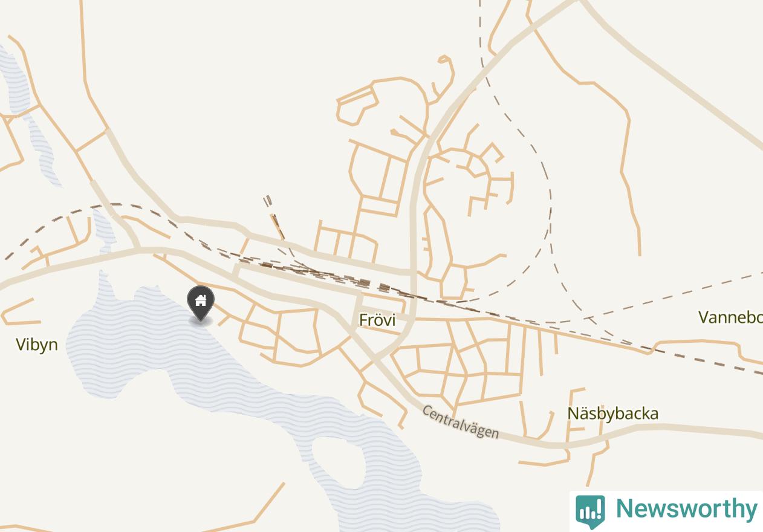
Task: Select the Frövi town label
Action: click(x=377, y=319)
